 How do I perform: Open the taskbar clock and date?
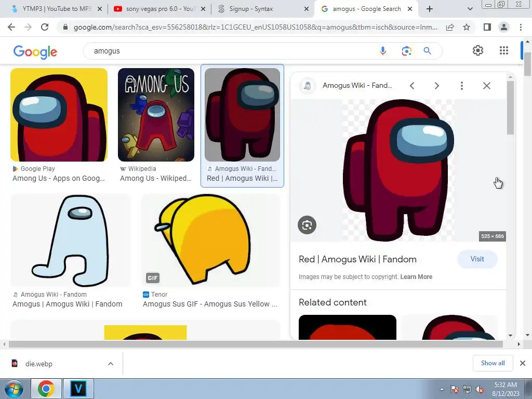click(x=506, y=389)
